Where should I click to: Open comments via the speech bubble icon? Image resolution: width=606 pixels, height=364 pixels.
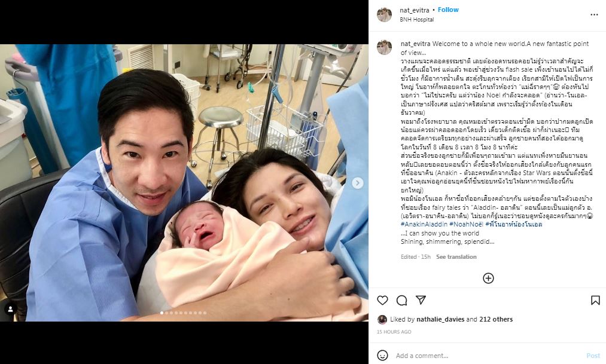(x=401, y=300)
